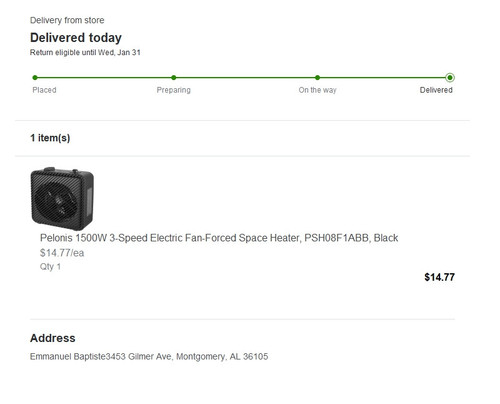This screenshot has height=404, width=500.
Task: Click the Gilmer Ave delivery address line
Action: (x=149, y=357)
